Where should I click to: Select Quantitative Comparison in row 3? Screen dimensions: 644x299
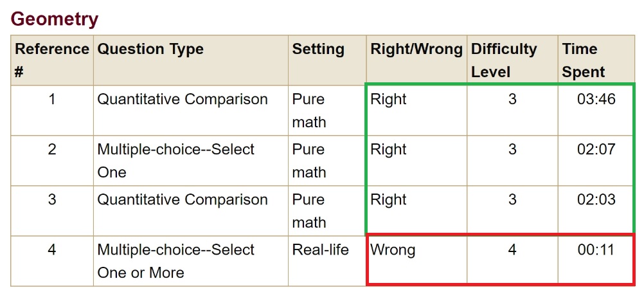coord(182,200)
